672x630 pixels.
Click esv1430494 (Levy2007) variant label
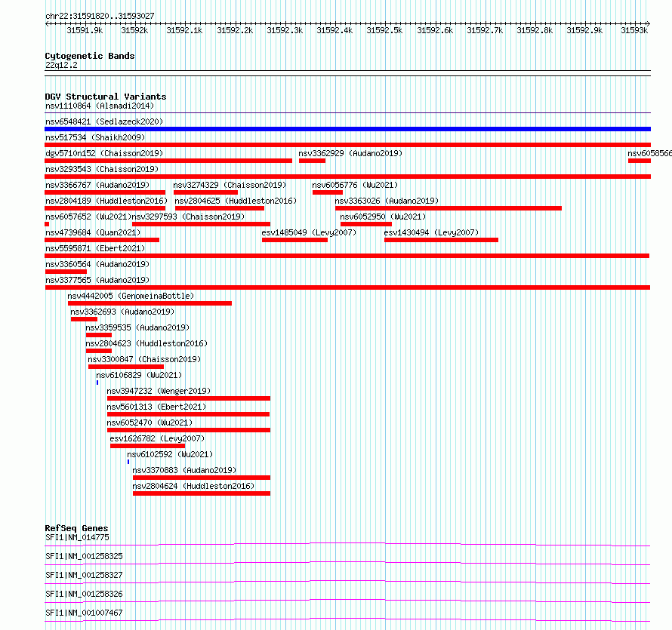[x=431, y=232]
